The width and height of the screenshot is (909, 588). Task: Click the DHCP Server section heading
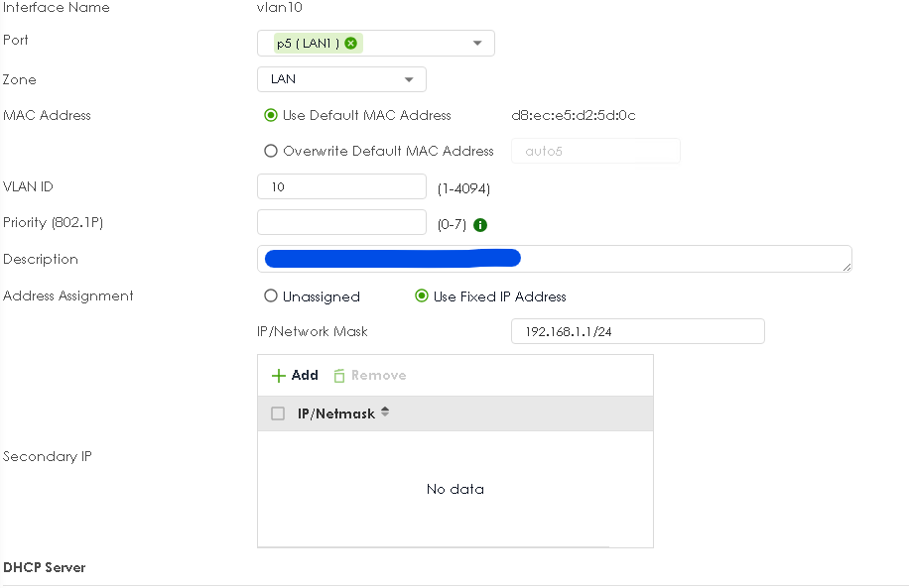[44, 567]
